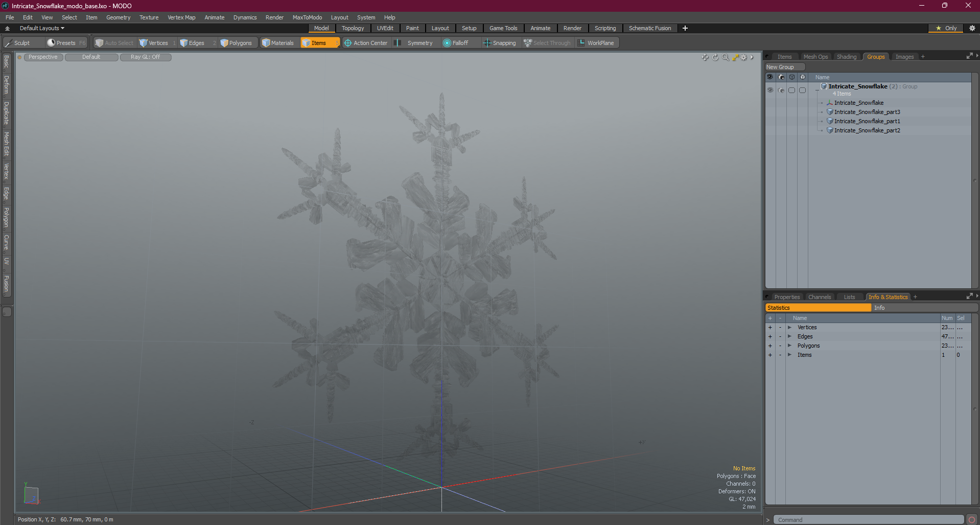Screen dimensions: 980x525
Task: Open the Lists tab
Action: point(849,297)
